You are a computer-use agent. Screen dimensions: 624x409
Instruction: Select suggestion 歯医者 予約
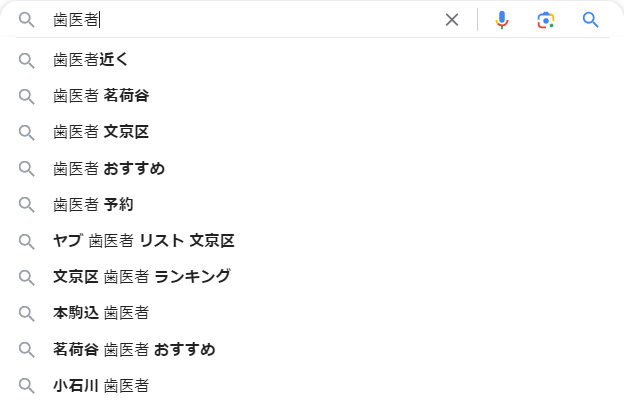pyautogui.click(x=312, y=204)
